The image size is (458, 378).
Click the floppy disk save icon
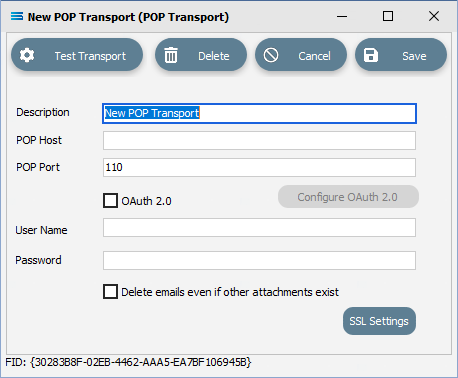371,55
